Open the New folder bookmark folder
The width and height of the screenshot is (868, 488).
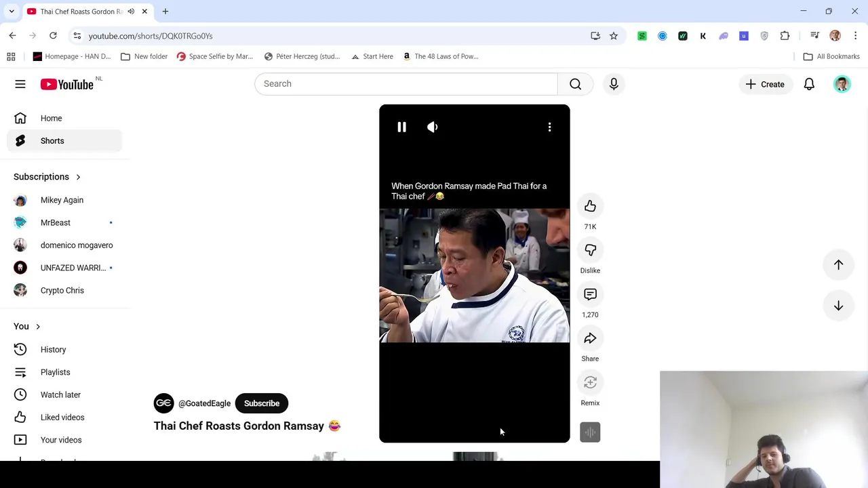(144, 56)
